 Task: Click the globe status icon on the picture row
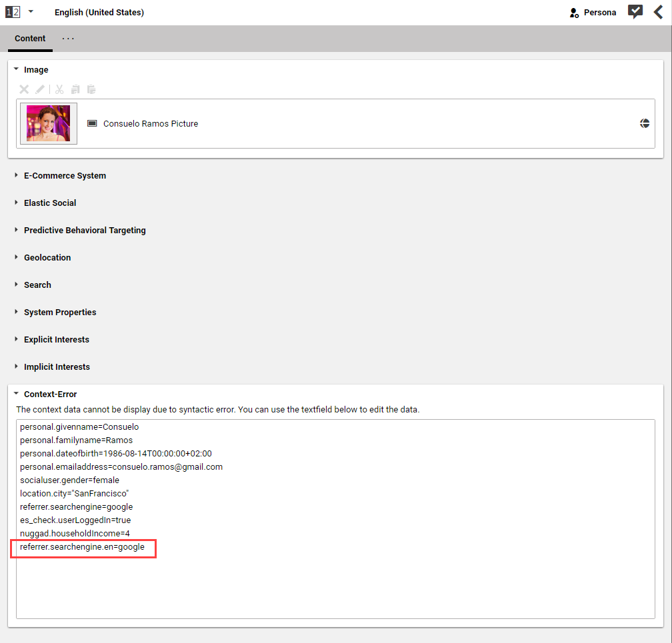[645, 123]
